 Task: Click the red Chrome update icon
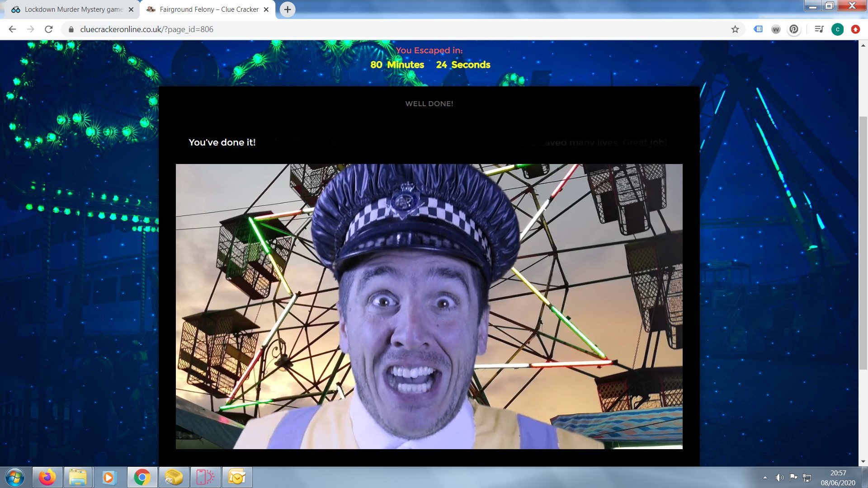pyautogui.click(x=855, y=29)
